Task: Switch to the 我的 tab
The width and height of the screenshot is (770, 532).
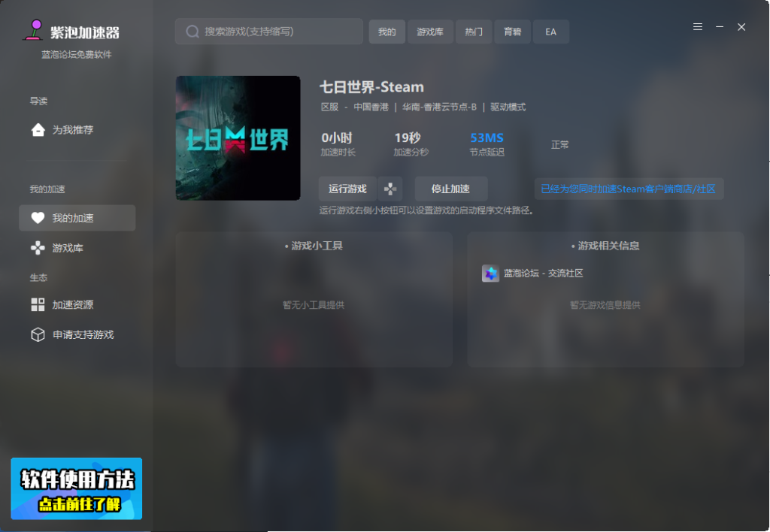Action: tap(387, 32)
